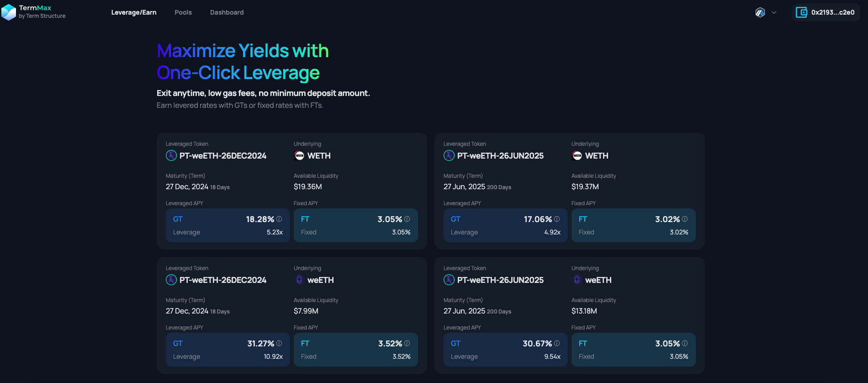Click the Arbitrum network icon
This screenshot has width=868, height=383.
tap(760, 12)
